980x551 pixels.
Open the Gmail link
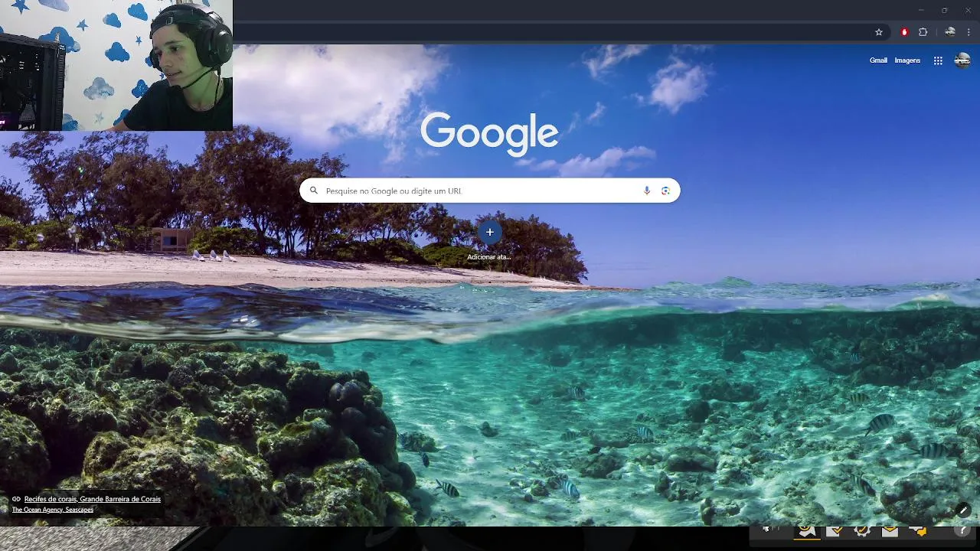coord(878,60)
